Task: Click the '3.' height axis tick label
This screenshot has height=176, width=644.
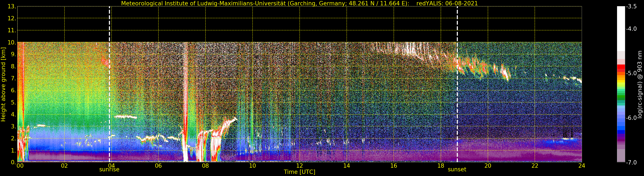Action: tap(13, 126)
